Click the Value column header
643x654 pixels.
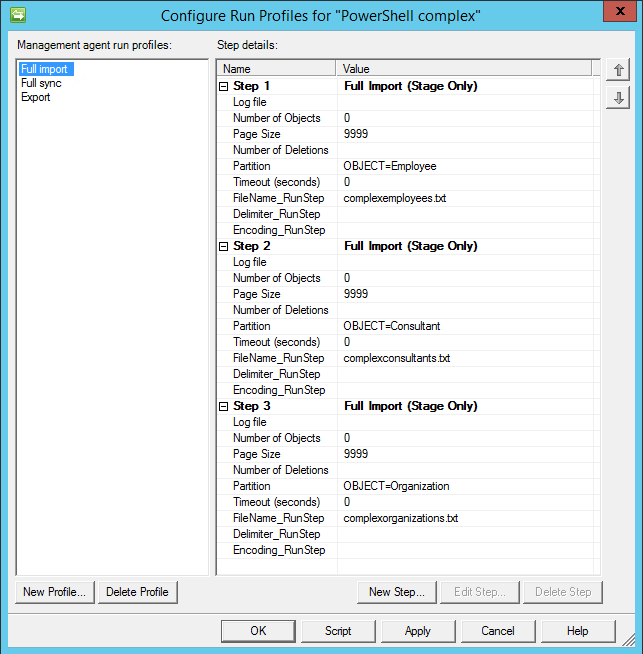(x=464, y=68)
